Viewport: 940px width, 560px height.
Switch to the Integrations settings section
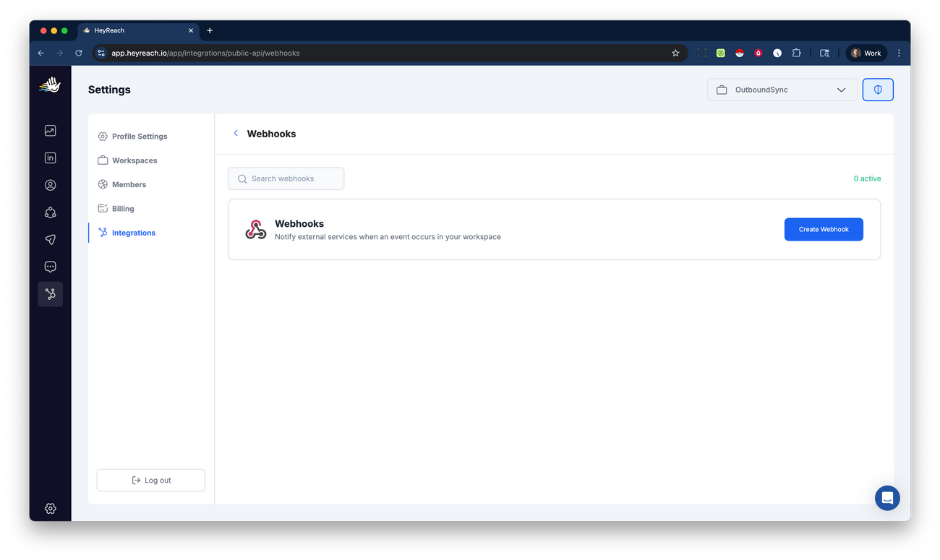pyautogui.click(x=133, y=232)
